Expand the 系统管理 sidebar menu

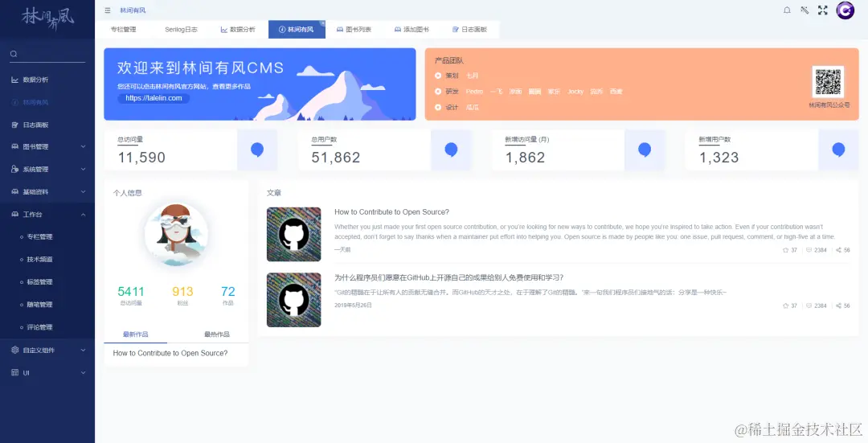point(47,170)
